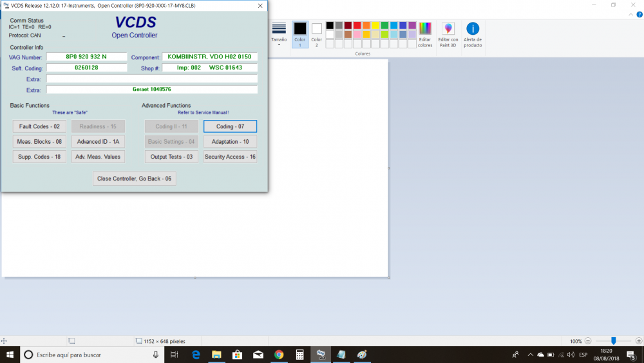Viewport: 644px width, 363px height.
Task: Open Task View on the taskbar
Action: point(175,355)
